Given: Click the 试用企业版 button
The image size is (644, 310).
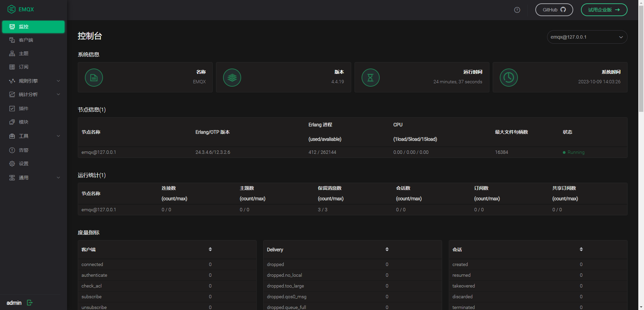Looking at the screenshot, I should (604, 10).
